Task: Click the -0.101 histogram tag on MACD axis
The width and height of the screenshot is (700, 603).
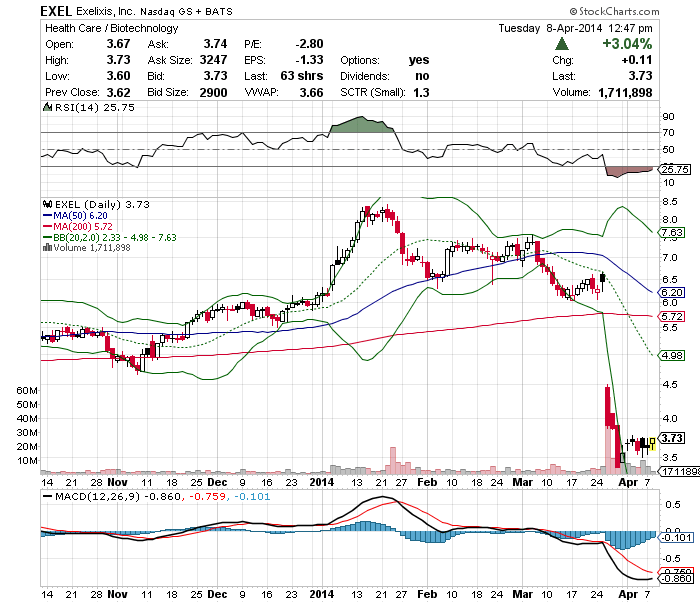Action: click(677, 537)
